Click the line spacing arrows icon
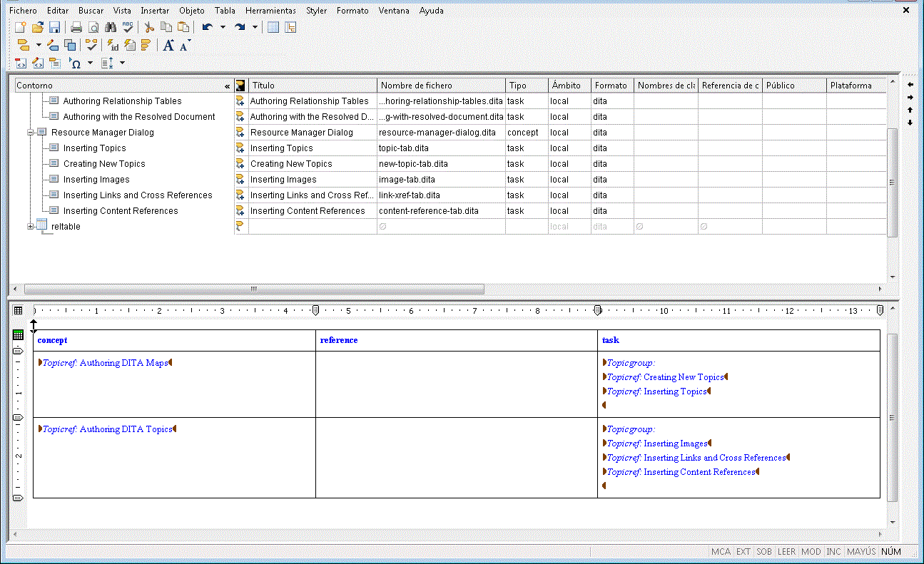924x564 pixels. (107, 63)
